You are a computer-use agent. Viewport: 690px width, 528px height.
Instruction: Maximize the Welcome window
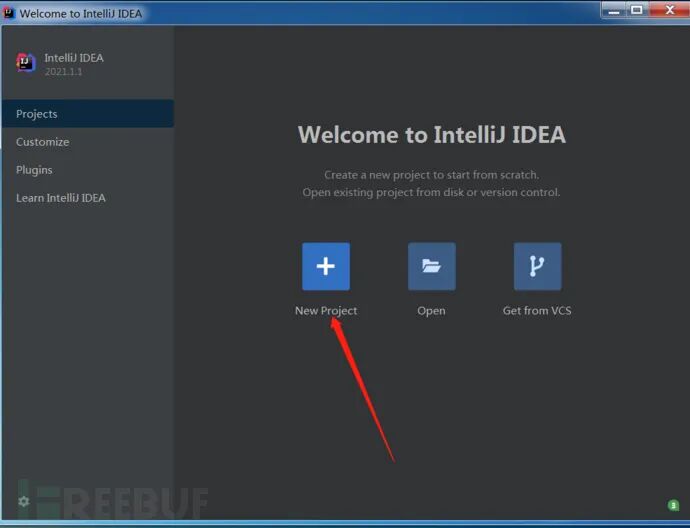636,10
